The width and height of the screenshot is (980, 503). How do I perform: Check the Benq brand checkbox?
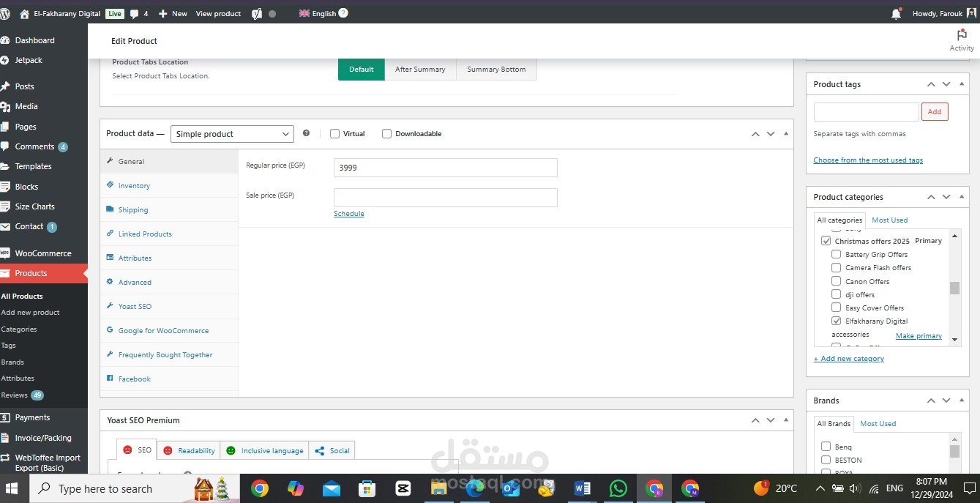coord(826,447)
